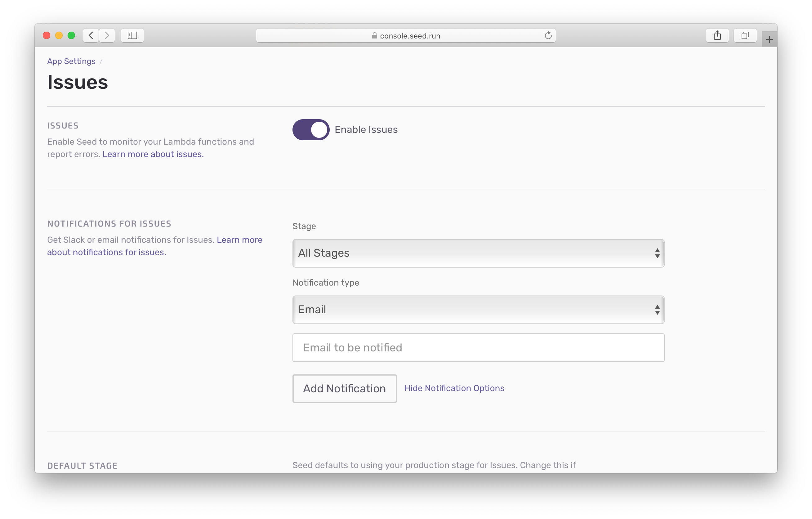Click the Add Notification button
812x519 pixels.
[345, 388]
